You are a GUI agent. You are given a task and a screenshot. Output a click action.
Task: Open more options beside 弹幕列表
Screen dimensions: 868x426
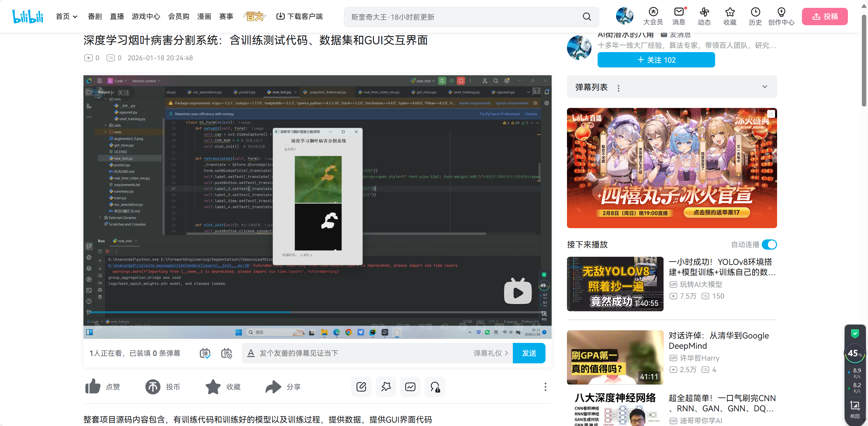click(x=618, y=88)
